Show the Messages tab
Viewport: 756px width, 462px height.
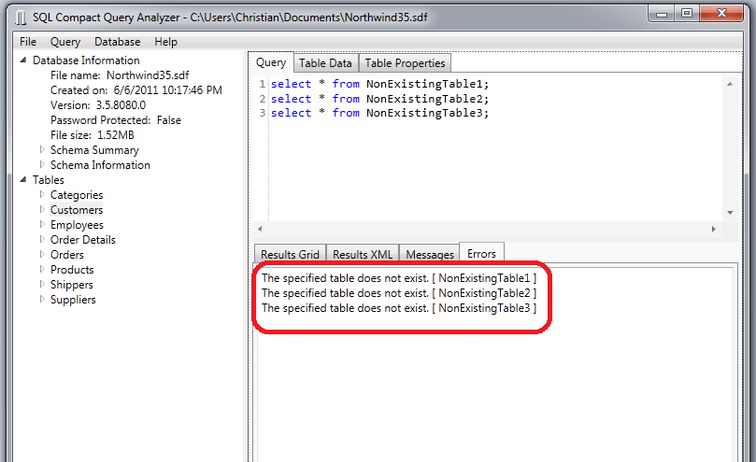[x=429, y=254]
